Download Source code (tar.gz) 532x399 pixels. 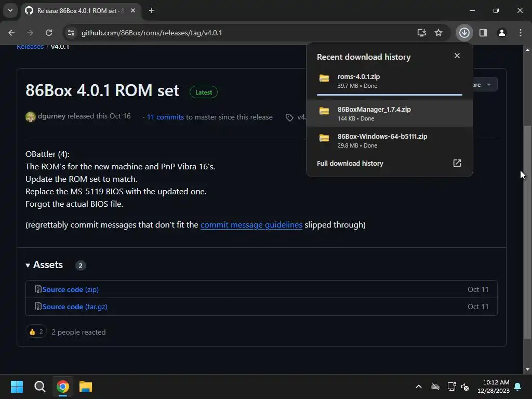point(75,307)
